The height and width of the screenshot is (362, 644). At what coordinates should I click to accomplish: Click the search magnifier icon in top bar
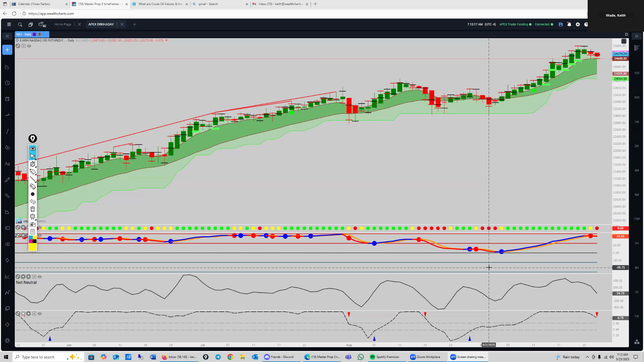(20, 24)
